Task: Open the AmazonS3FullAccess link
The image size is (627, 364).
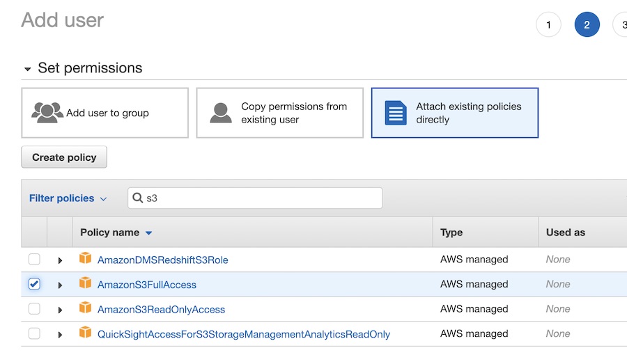Action: pos(147,285)
